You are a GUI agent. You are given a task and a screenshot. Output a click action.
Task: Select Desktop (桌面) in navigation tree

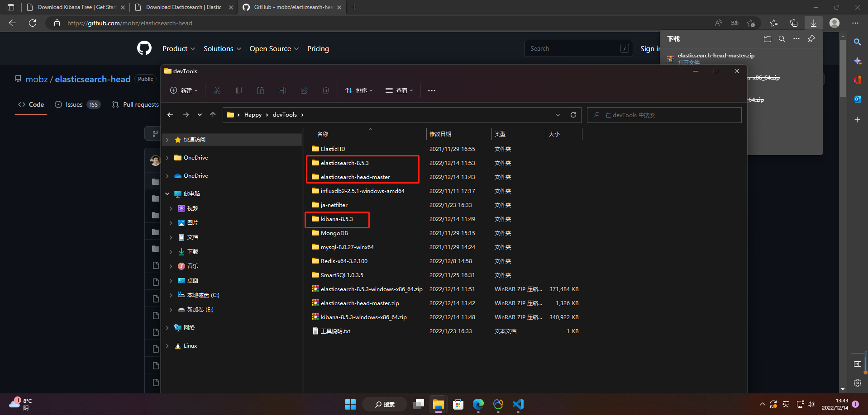pyautogui.click(x=193, y=281)
